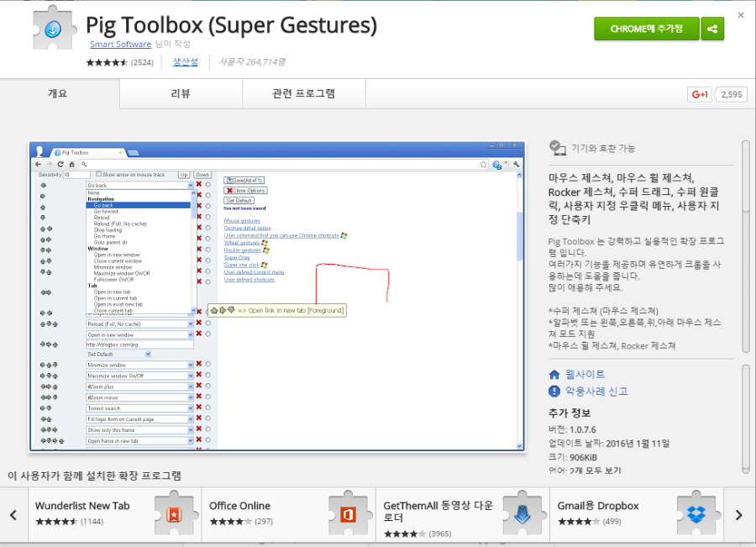Click the Pig Toolbox puzzle-piece extension icon
Viewport: 756px width, 547px height.
click(x=54, y=29)
